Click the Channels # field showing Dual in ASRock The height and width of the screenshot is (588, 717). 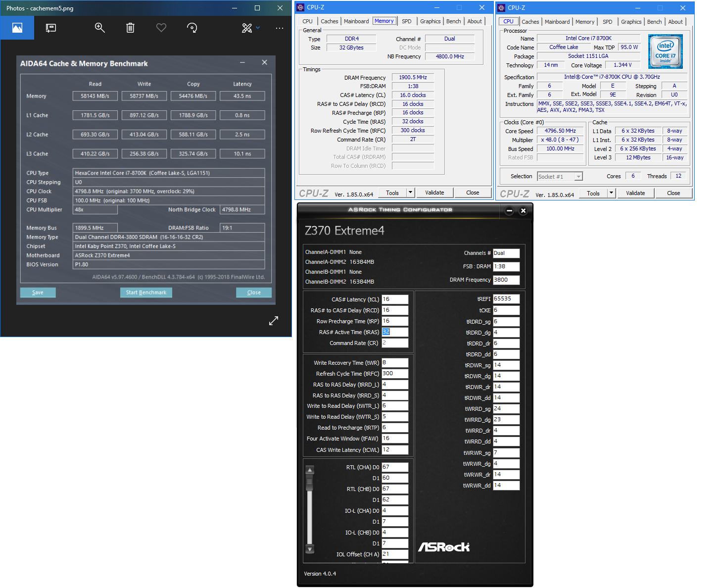(x=506, y=253)
